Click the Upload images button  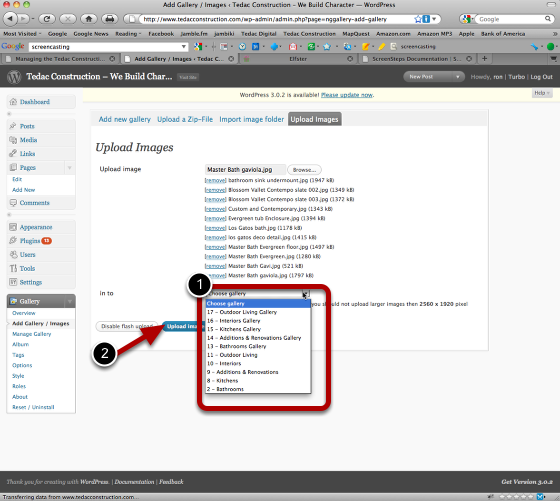click(x=183, y=326)
